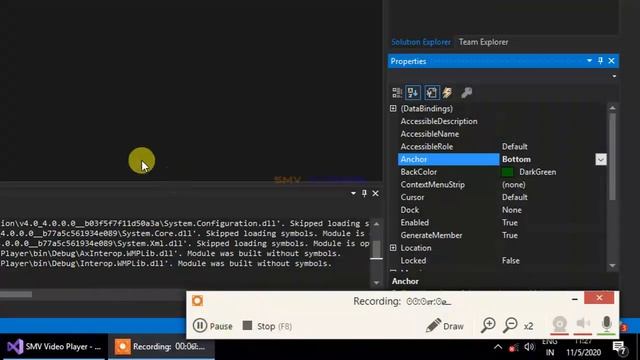Image resolution: width=640 pixels, height=360 pixels.
Task: Open the Anchor value dropdown
Action: [x=600, y=160]
